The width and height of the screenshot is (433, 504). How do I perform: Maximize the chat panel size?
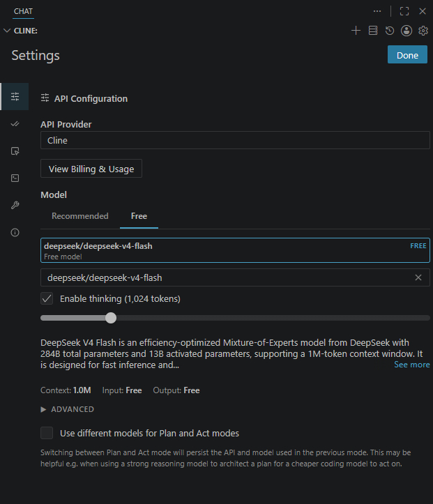coord(404,11)
